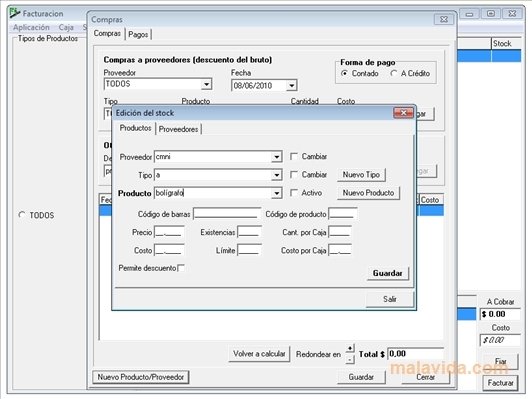This screenshot has height=399, width=532.
Task: Decrease Redondear en with minus button
Action: 350,359
